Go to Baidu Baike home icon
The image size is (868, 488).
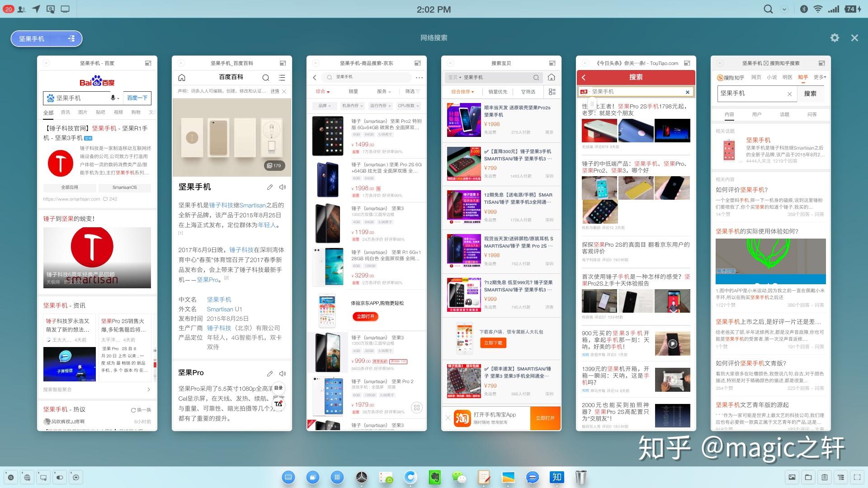(x=182, y=77)
